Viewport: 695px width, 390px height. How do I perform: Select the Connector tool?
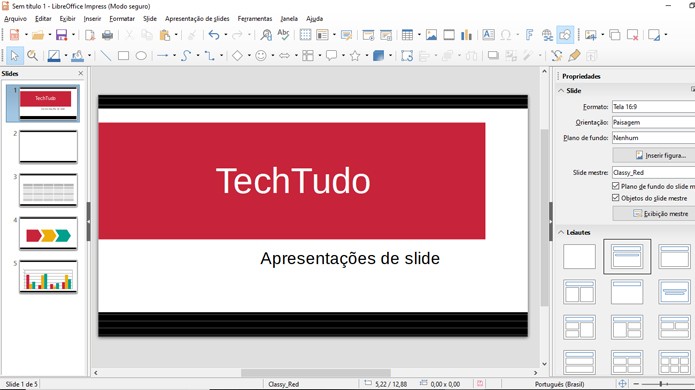pos(209,55)
